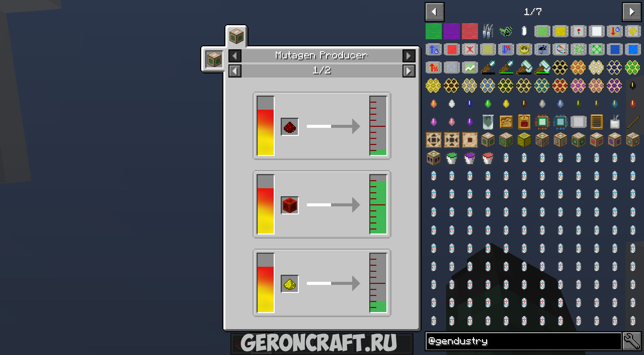Click the green expand-arrows territory upgrade
The width and height of the screenshot is (644, 355).
click(x=596, y=49)
